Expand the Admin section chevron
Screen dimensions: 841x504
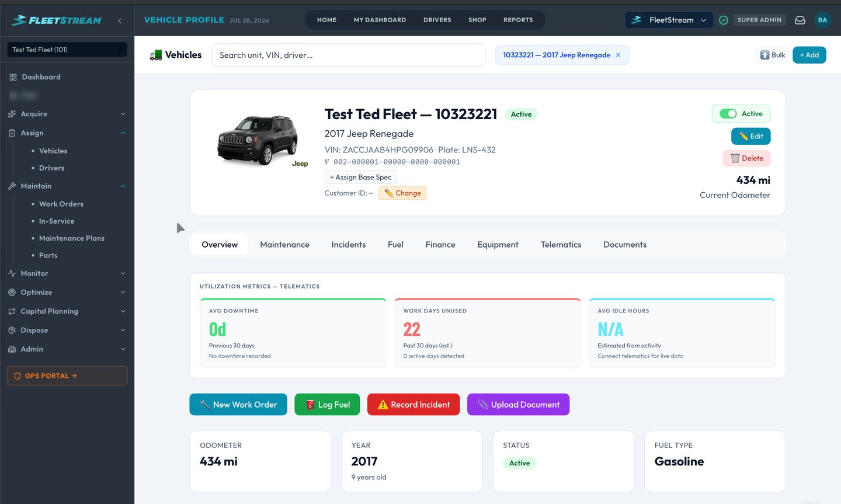tap(123, 349)
